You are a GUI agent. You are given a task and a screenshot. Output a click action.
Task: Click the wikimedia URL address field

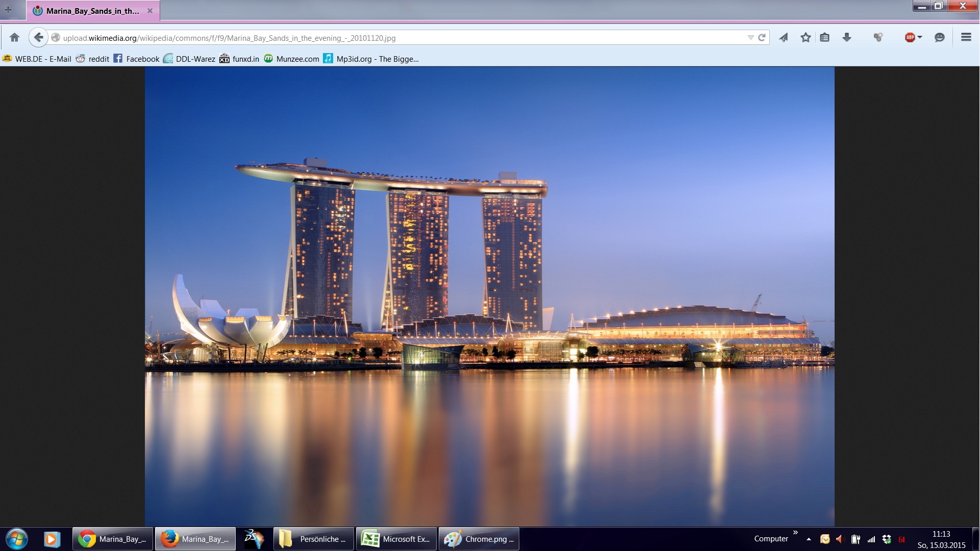[x=357, y=38]
